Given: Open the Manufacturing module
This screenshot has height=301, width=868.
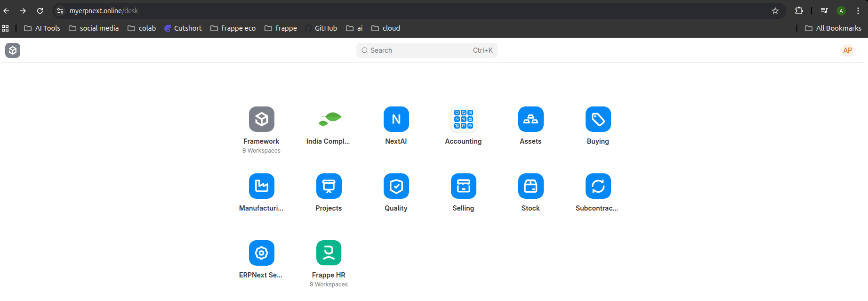Looking at the screenshot, I should tap(261, 186).
